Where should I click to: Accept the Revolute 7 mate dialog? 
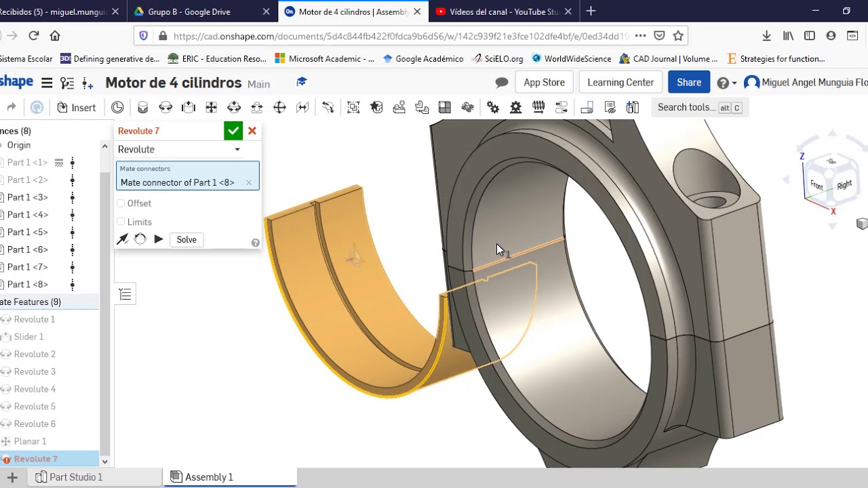tap(233, 131)
